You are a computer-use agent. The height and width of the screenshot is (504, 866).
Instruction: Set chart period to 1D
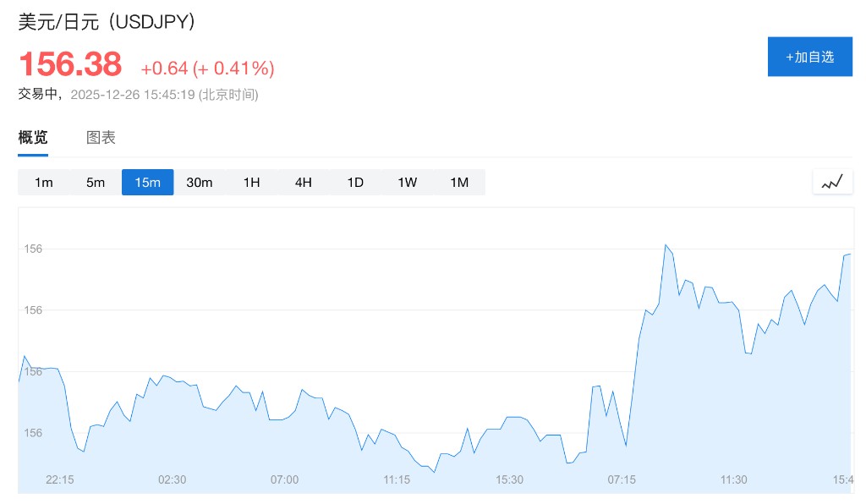point(355,183)
